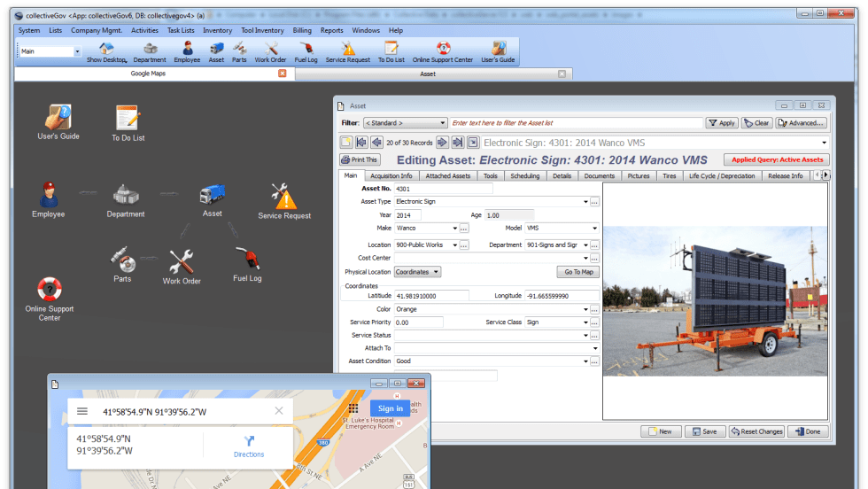Open the Department desktop icon
Screen dimensions: 868x489
point(126,198)
